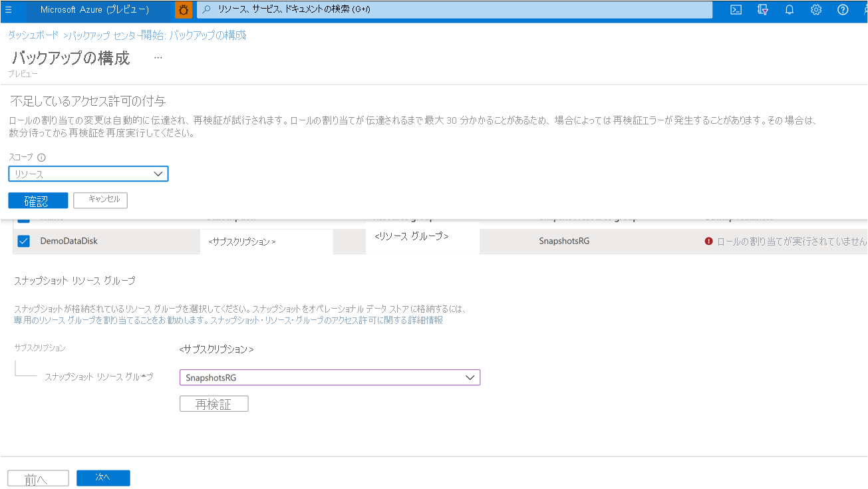This screenshot has width=868, height=489.
Task: Click the 確認 button
Action: click(x=38, y=200)
